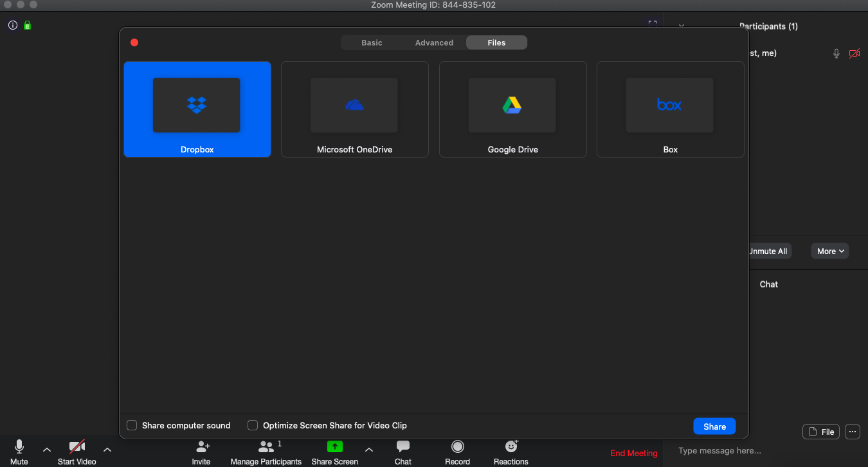Open Reactions emoji menu

511,452
